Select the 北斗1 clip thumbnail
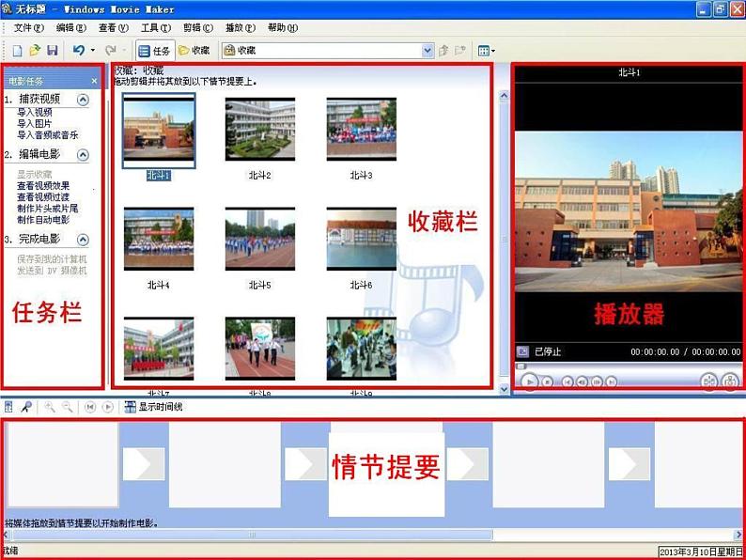The height and width of the screenshot is (560, 746). click(159, 130)
